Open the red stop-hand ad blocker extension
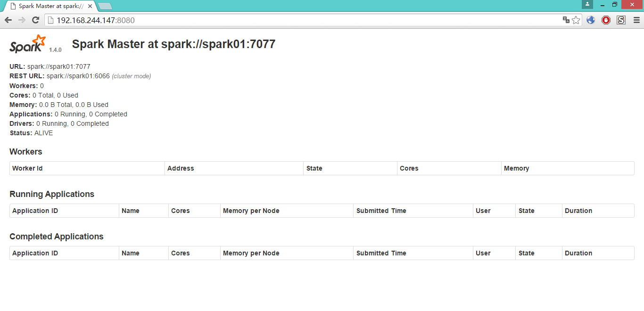Image resolution: width=644 pixels, height=311 pixels. point(606,20)
